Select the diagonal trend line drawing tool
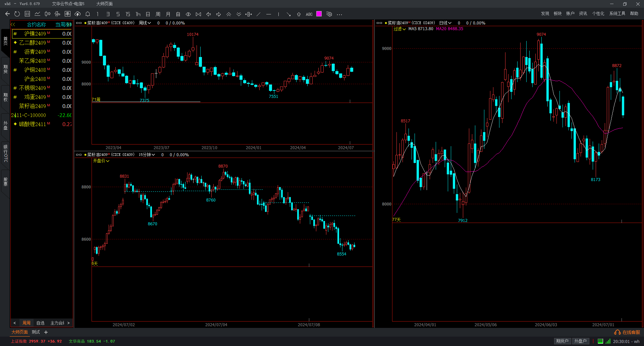The image size is (644, 346). click(x=258, y=14)
